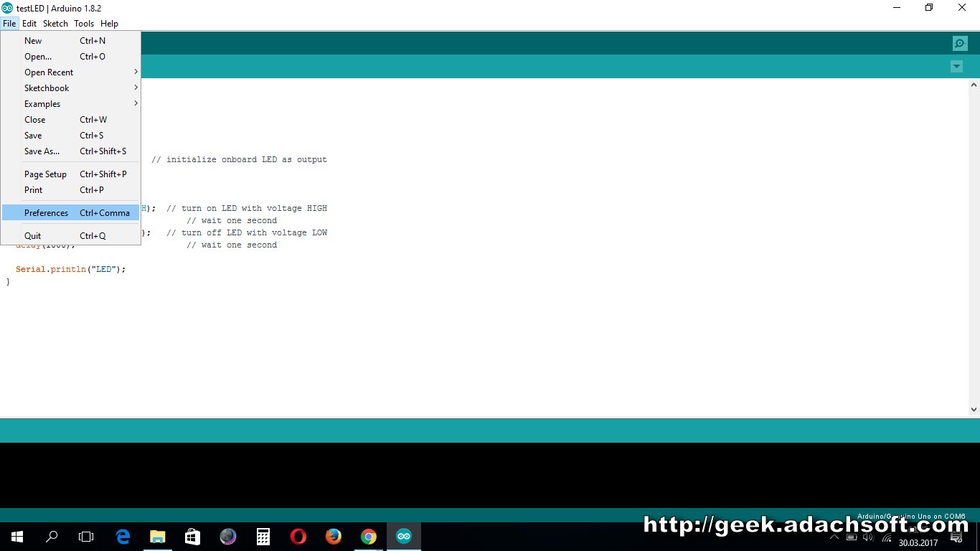Click the comment 'initialize onboard LED as output'
Image resolution: width=980 pixels, height=551 pixels.
[239, 160]
